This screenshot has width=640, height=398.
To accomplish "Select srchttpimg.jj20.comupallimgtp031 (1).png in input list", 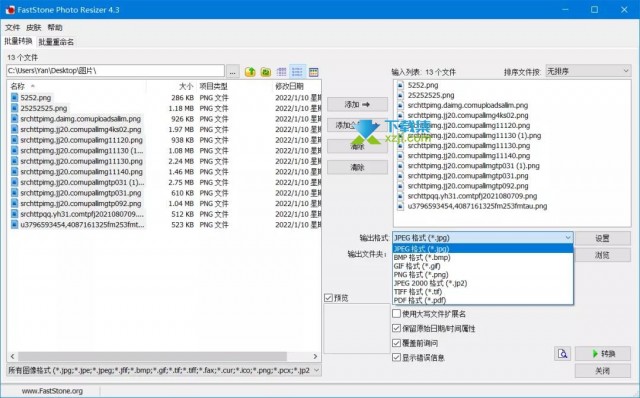I will (473, 166).
